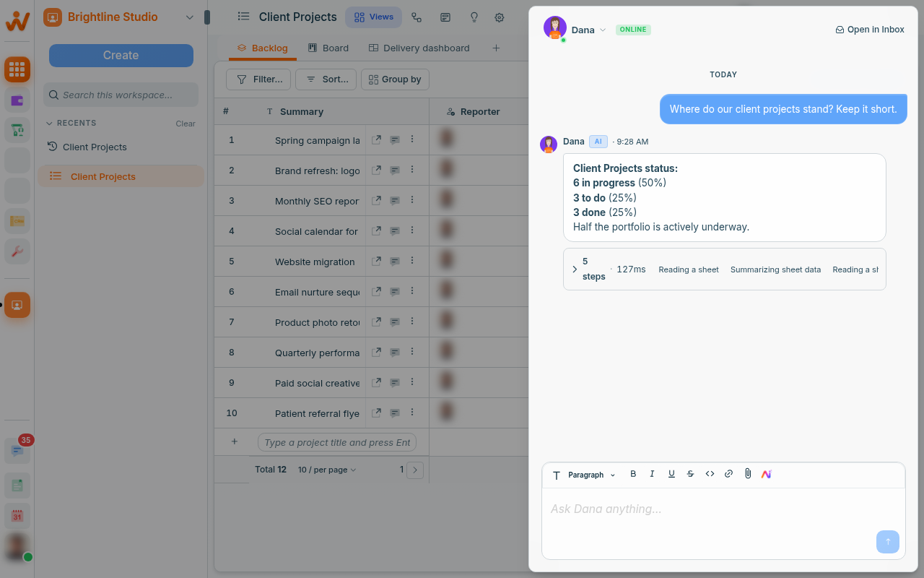The image size is (924, 578).
Task: Click the lightbulb icon in the header
Action: click(x=474, y=17)
